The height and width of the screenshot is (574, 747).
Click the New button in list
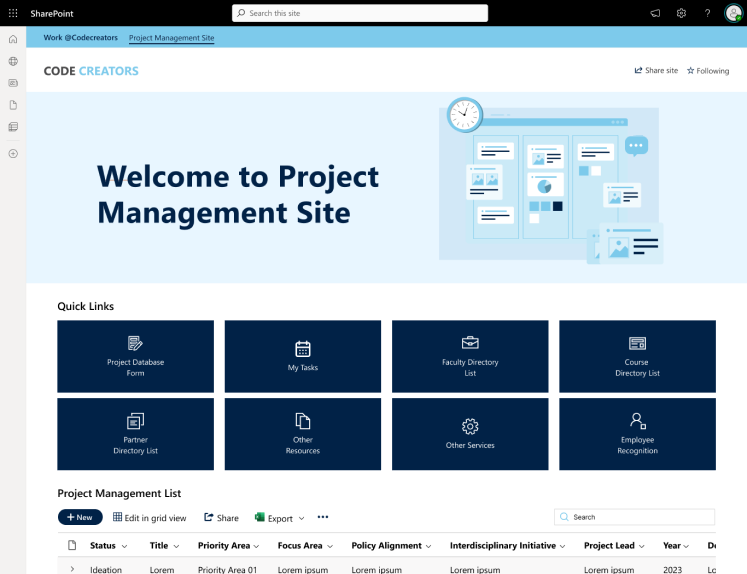coord(80,517)
